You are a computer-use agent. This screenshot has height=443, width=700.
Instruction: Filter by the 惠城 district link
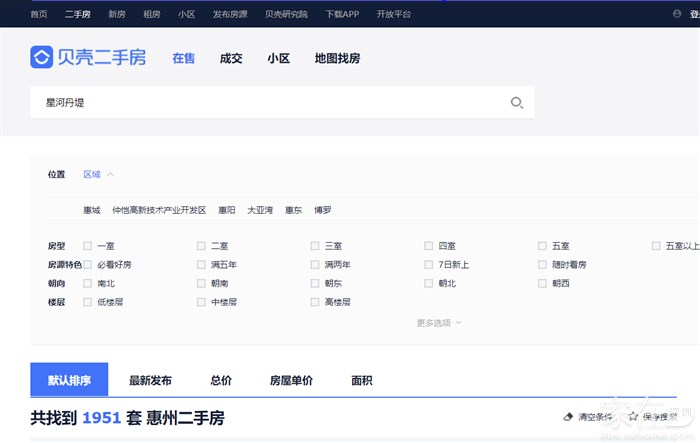(x=92, y=211)
